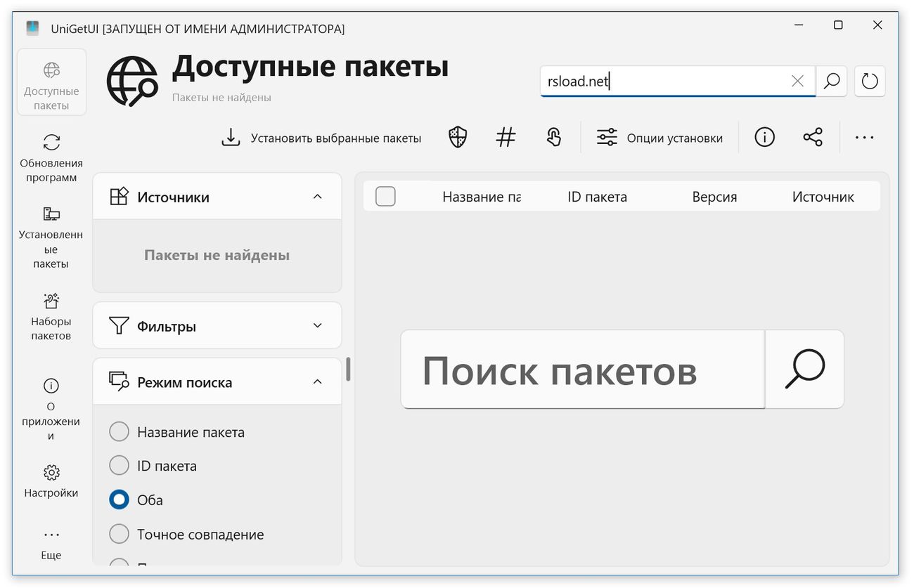The width and height of the screenshot is (914, 588).
Task: Click Установить выбранные пакеты
Action: pyautogui.click(x=321, y=138)
